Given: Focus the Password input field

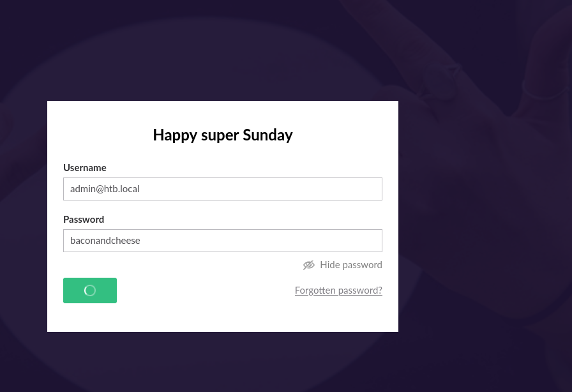Looking at the screenshot, I should pyautogui.click(x=222, y=241).
